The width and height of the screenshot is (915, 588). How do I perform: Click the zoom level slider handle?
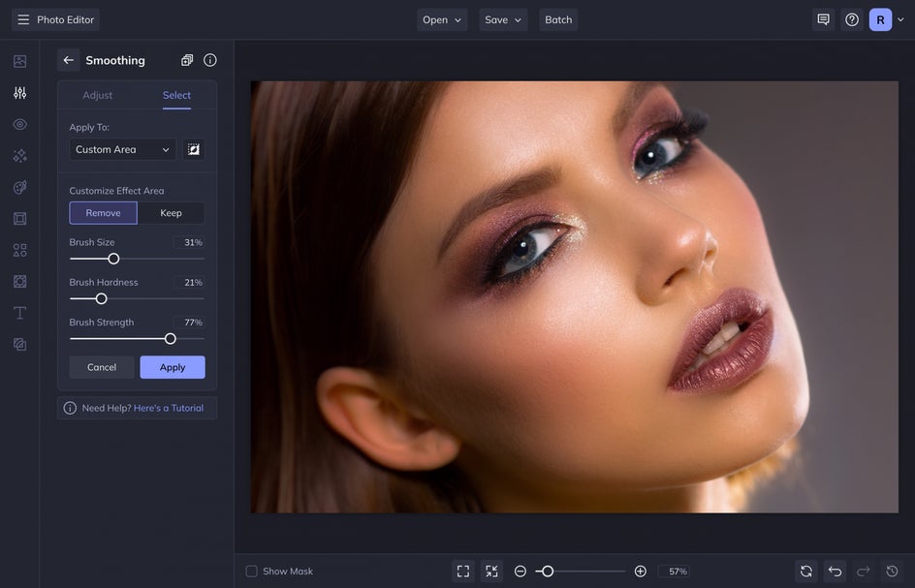coord(548,572)
